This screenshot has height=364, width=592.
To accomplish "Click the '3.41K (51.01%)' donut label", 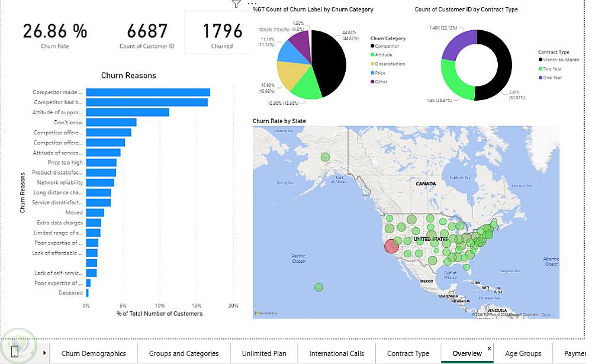I will [x=517, y=95].
